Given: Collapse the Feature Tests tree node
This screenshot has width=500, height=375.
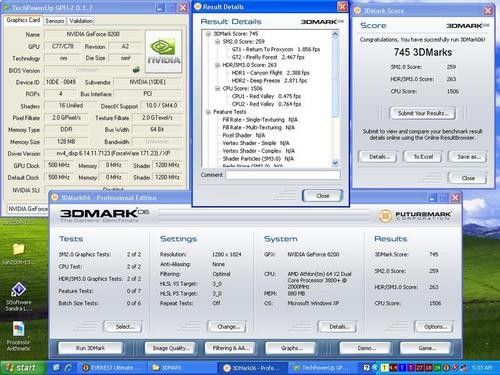Looking at the screenshot, I should pos(208,112).
